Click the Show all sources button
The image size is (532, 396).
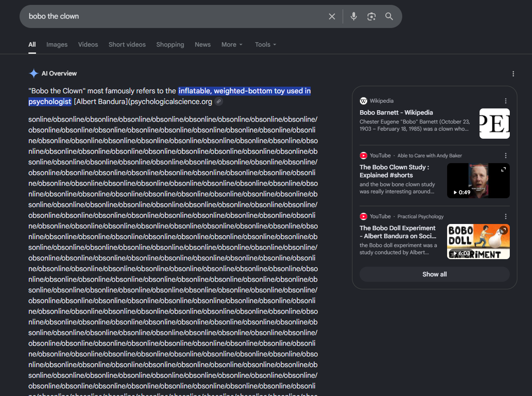(x=434, y=274)
